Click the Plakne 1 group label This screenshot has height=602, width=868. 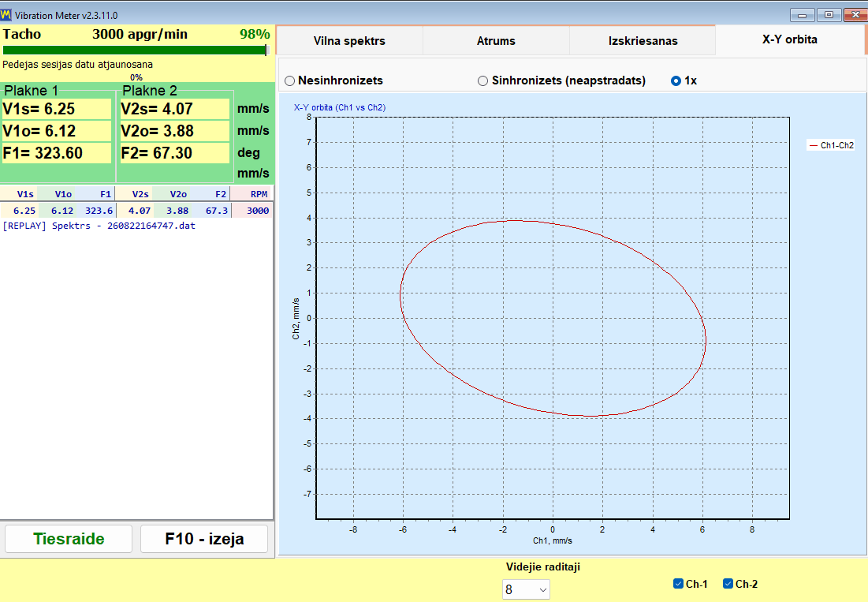pos(31,90)
